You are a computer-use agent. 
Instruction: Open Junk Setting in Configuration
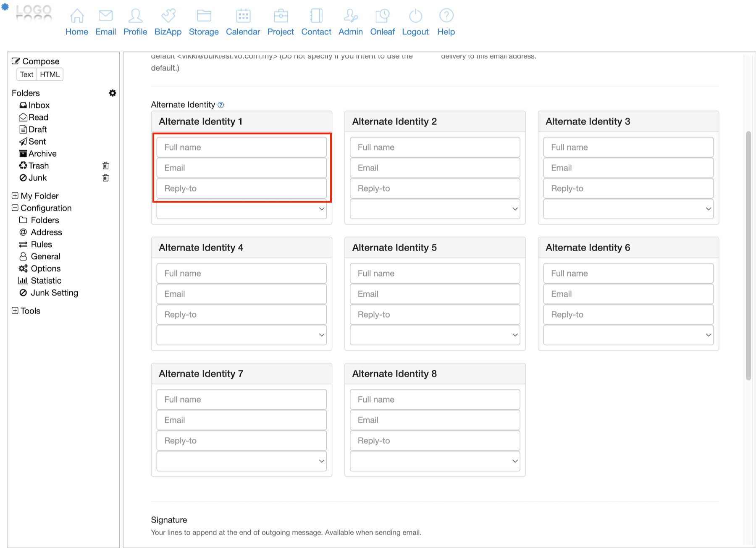point(54,292)
